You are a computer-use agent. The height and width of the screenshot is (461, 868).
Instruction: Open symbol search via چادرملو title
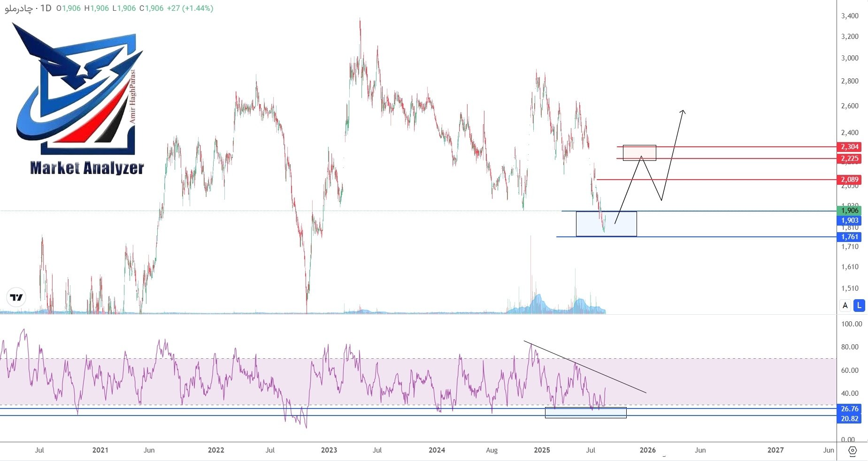pyautogui.click(x=19, y=8)
